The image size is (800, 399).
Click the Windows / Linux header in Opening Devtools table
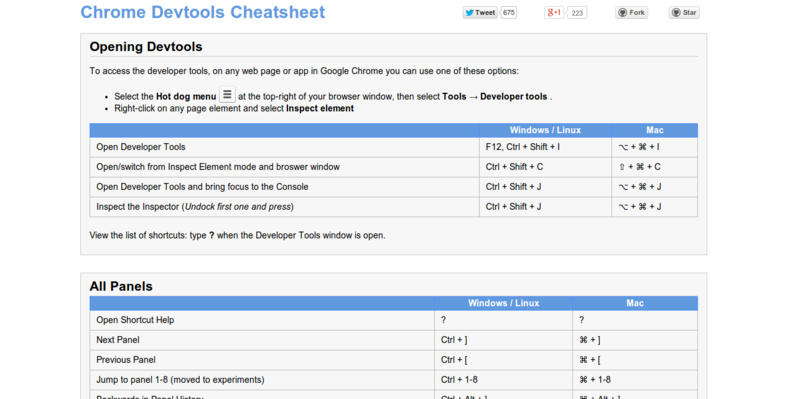point(545,130)
